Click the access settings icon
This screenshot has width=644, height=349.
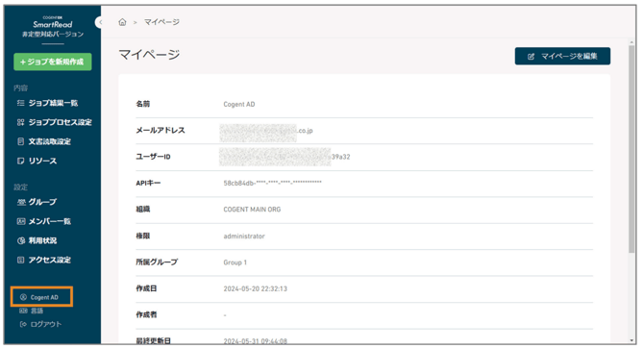click(x=20, y=260)
